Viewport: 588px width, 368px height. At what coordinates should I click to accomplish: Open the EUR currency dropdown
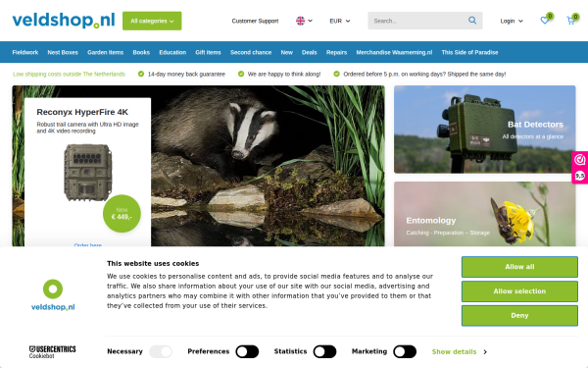pos(340,21)
